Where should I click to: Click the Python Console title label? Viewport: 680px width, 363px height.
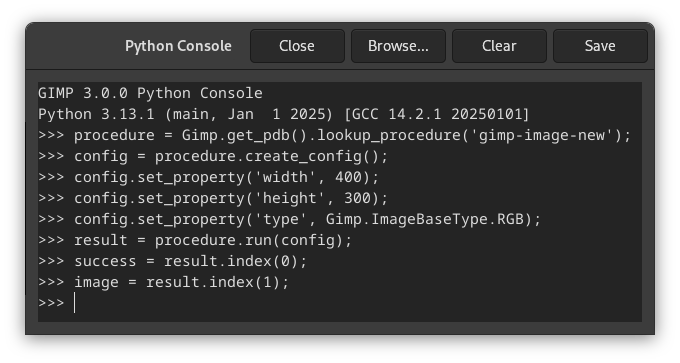pos(178,46)
